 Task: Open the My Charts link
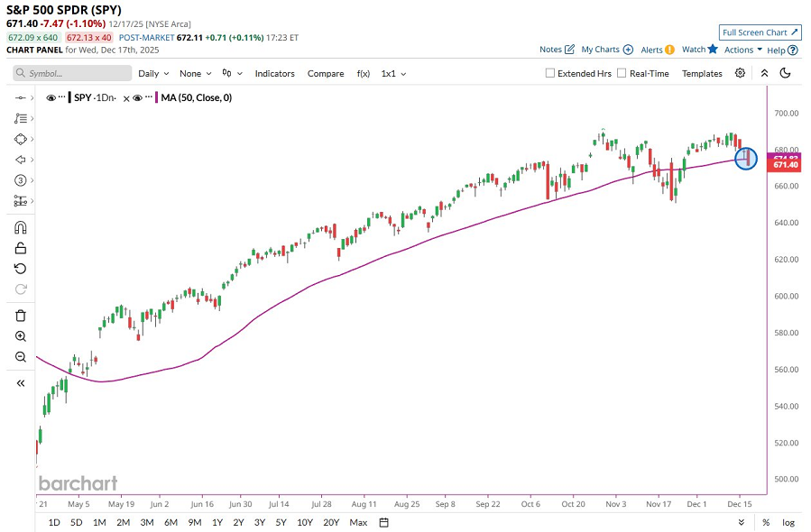(x=606, y=50)
